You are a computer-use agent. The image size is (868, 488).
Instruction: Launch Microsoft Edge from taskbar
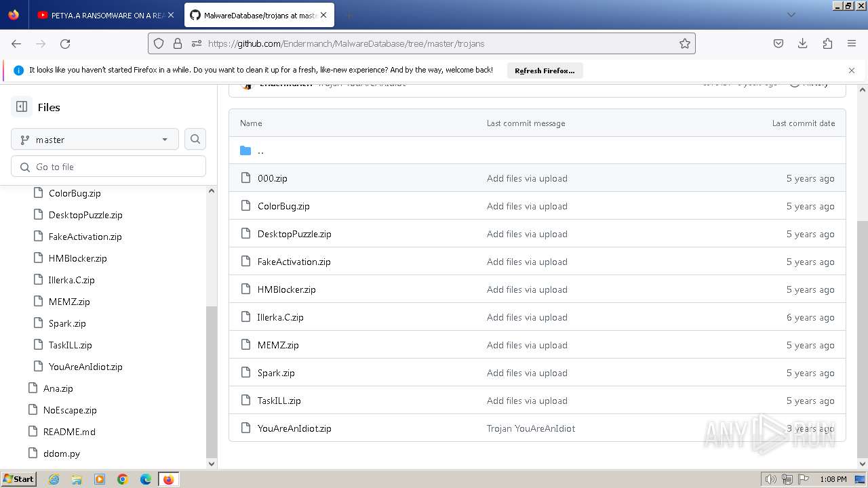pos(146,479)
